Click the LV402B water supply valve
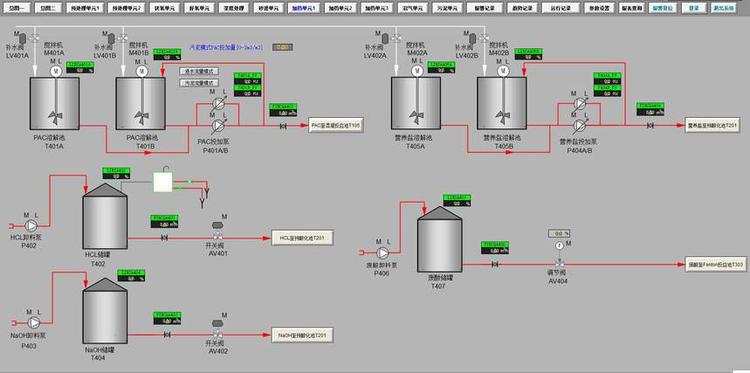Image resolution: width=750 pixels, height=373 pixels. click(484, 38)
